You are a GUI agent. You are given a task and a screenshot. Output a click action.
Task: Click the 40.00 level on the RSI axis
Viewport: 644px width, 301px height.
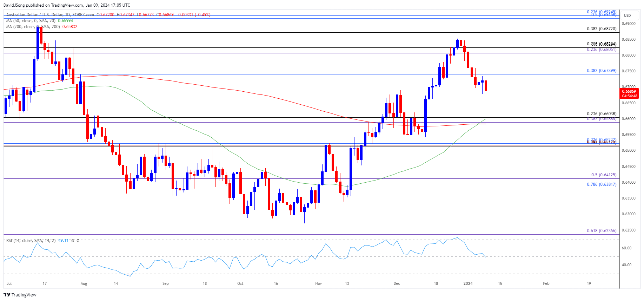(626, 265)
